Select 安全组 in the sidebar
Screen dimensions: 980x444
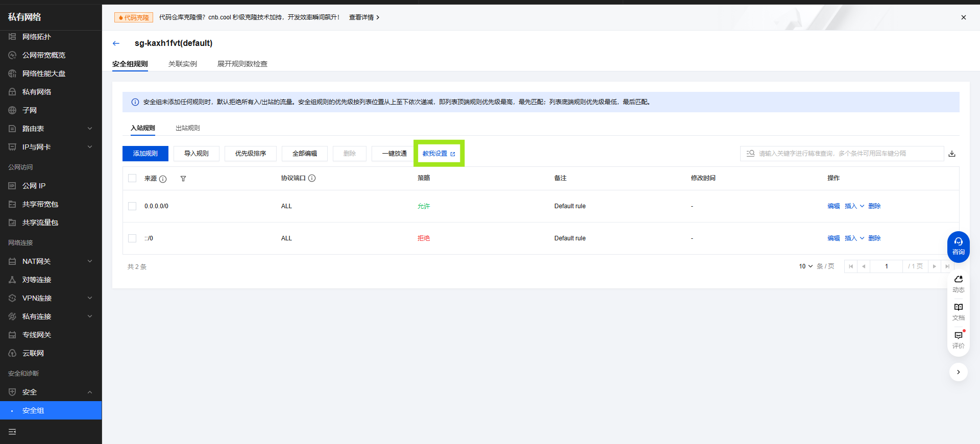coord(51,410)
